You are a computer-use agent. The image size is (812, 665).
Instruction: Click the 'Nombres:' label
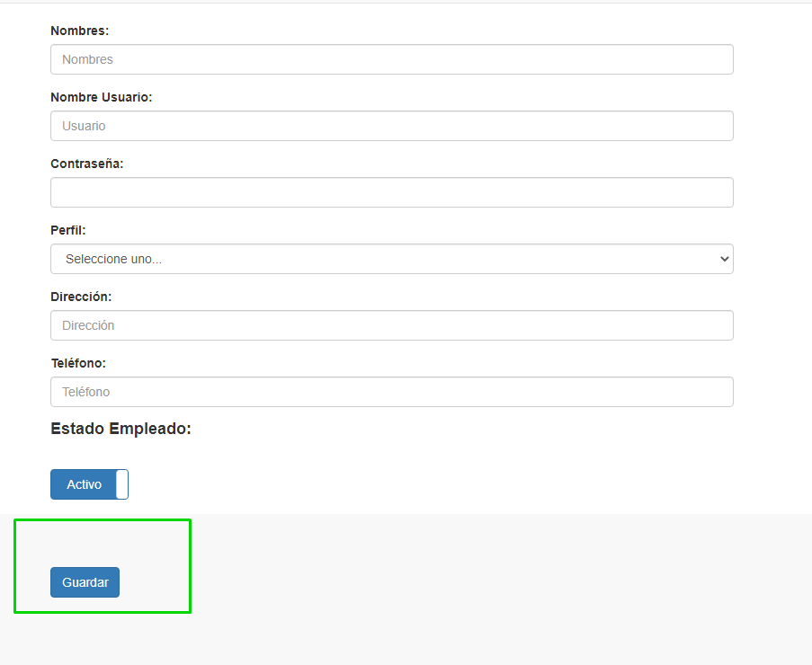pyautogui.click(x=79, y=31)
